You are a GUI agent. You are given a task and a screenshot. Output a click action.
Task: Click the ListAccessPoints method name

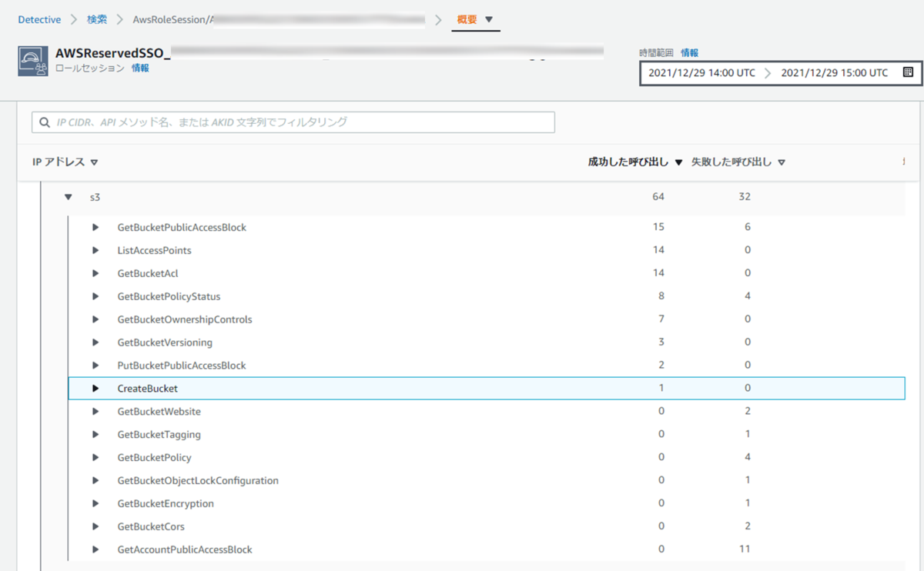(x=154, y=250)
